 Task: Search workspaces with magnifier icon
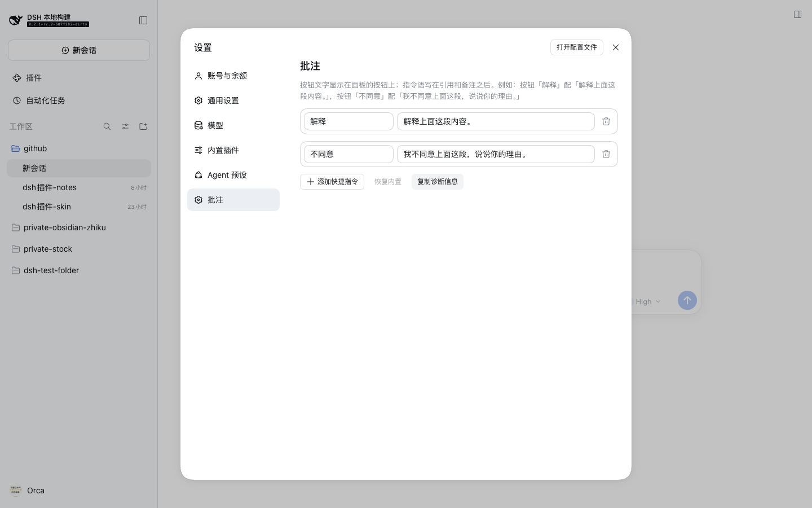coord(107,126)
